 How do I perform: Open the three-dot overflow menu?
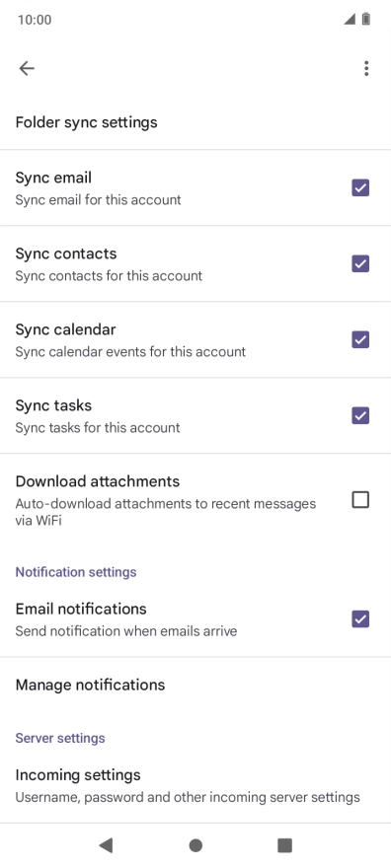(x=366, y=68)
